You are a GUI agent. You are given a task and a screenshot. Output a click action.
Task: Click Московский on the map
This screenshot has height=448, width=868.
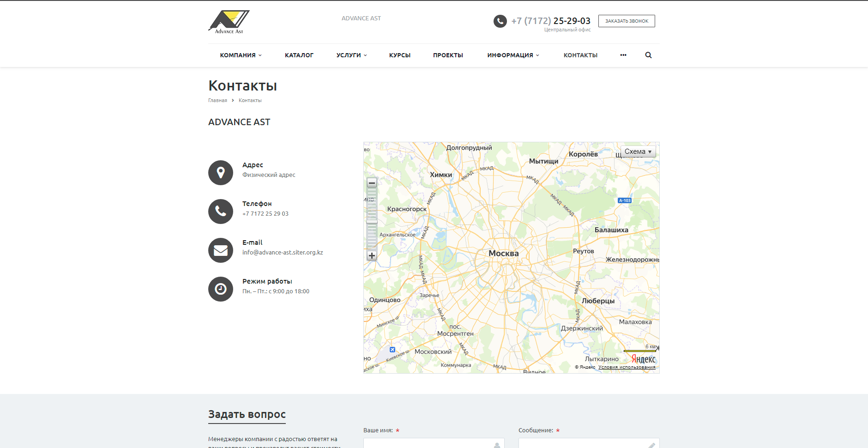pyautogui.click(x=433, y=352)
